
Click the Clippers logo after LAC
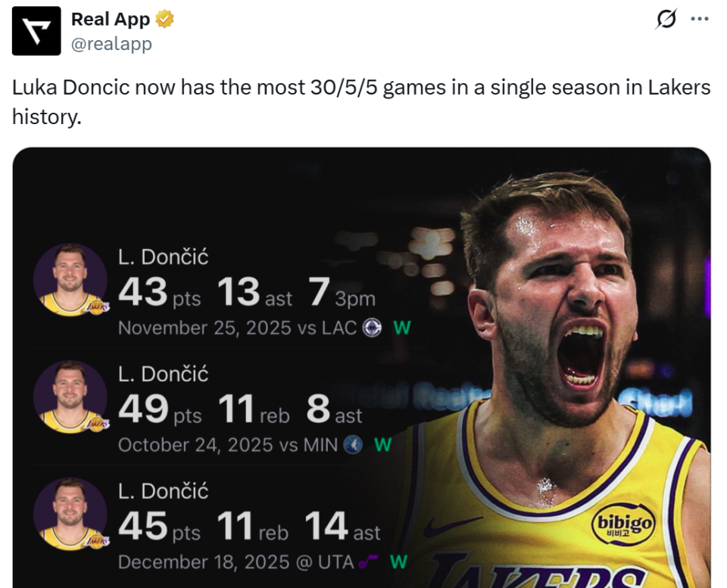point(372,328)
